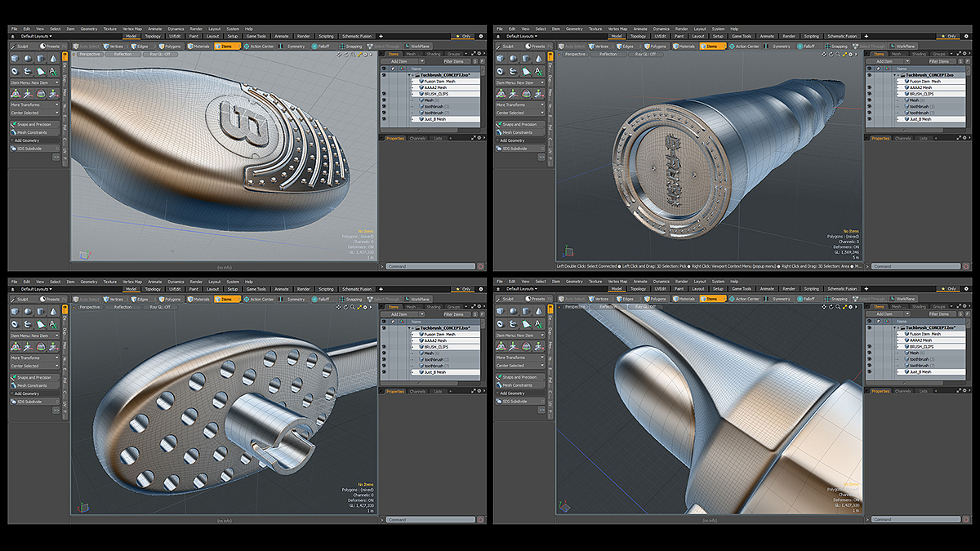
Task: Click viewport zoom magnifier in top-left window
Action: (353, 55)
